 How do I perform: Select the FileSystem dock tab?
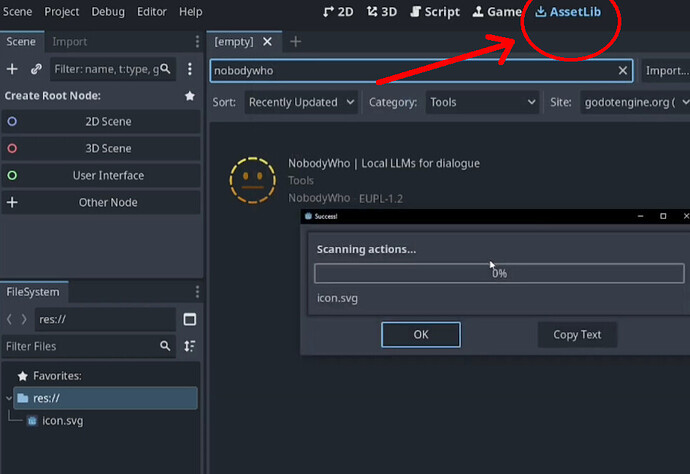33,292
